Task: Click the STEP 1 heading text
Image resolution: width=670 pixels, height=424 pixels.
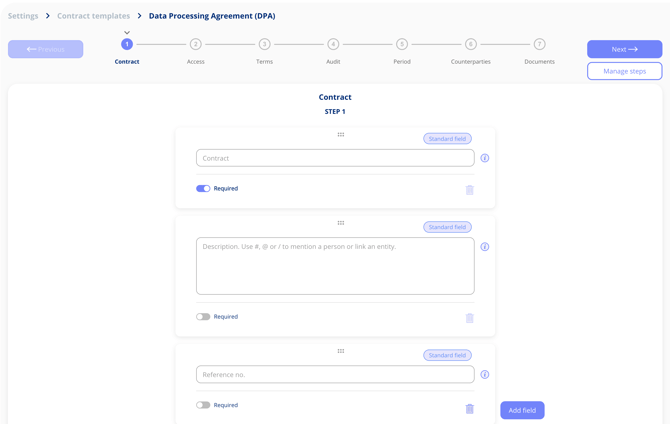Action: click(335, 112)
